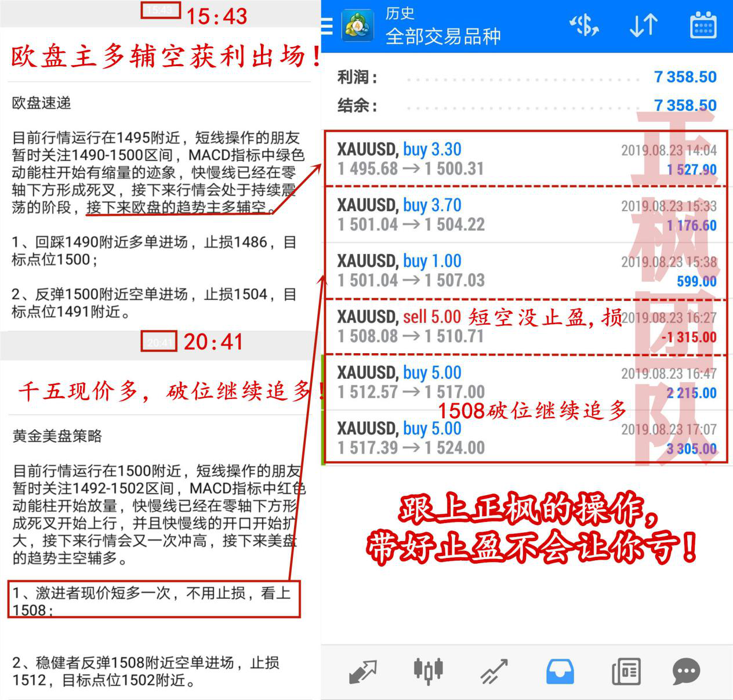Click the -1 315.00 loss value
The image size is (733, 700).
[689, 337]
